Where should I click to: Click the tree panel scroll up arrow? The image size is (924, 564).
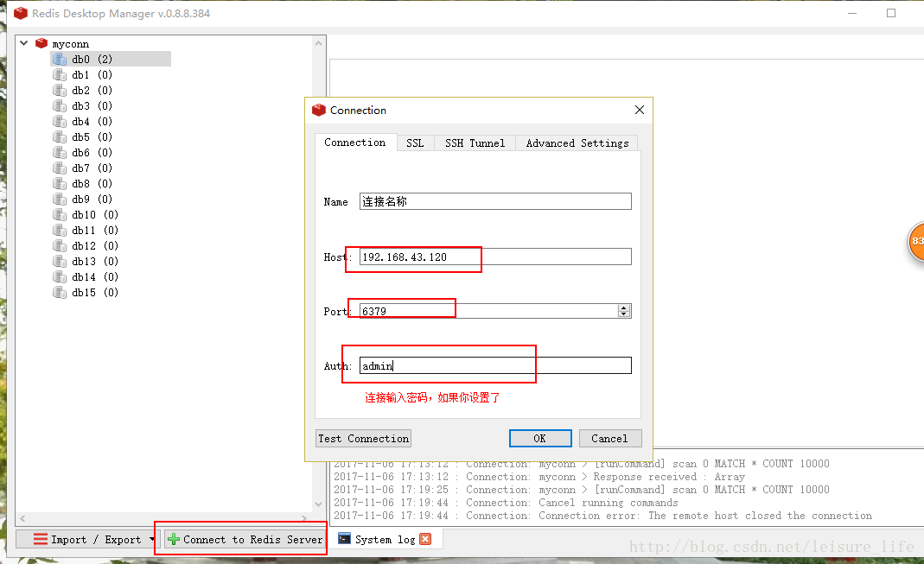coord(319,43)
